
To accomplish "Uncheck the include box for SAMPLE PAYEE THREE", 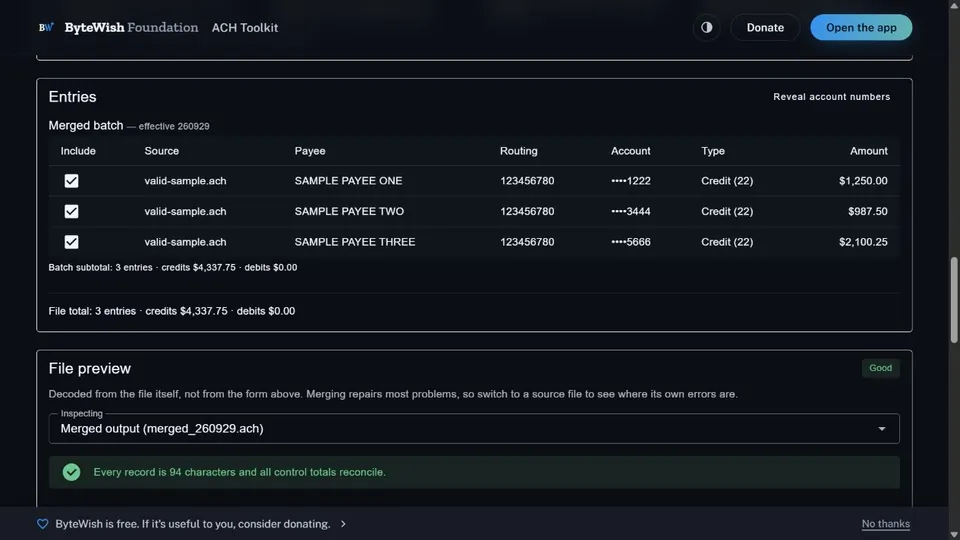I will [x=72, y=242].
